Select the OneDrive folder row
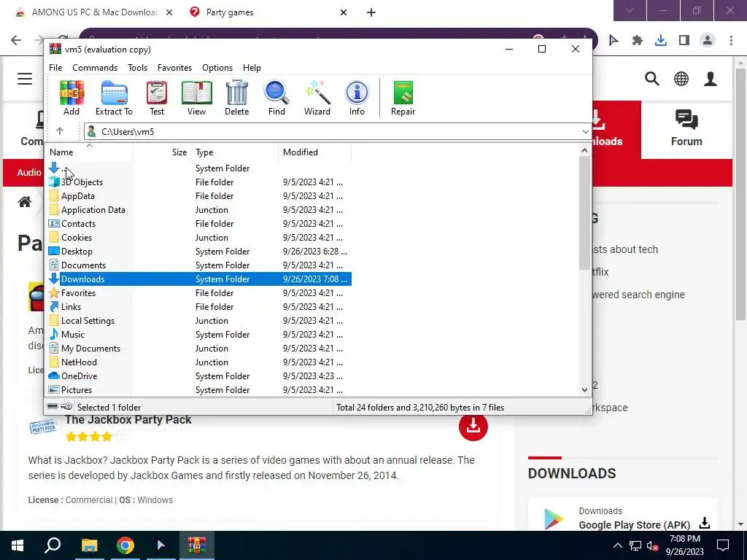This screenshot has width=747, height=560. pyautogui.click(x=198, y=376)
